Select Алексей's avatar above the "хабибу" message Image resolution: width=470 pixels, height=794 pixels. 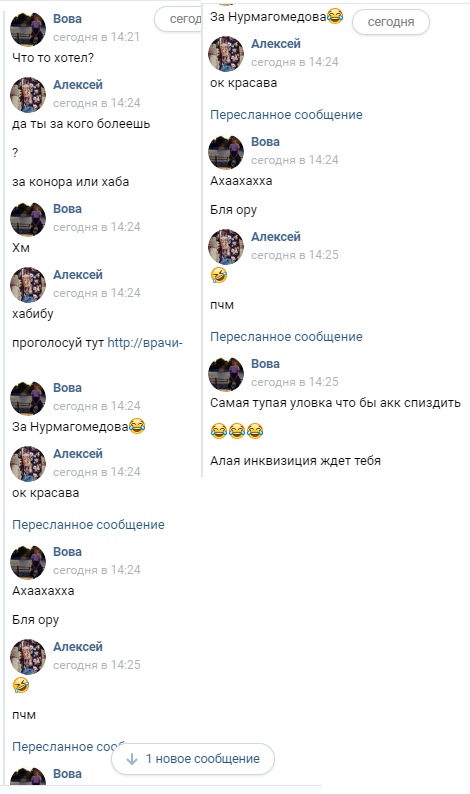pyautogui.click(x=28, y=284)
